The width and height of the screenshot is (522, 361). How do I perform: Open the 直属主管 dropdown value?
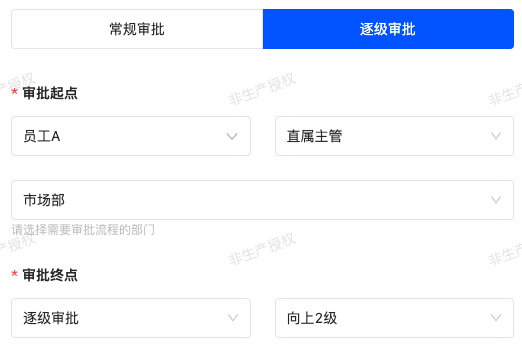(314, 136)
